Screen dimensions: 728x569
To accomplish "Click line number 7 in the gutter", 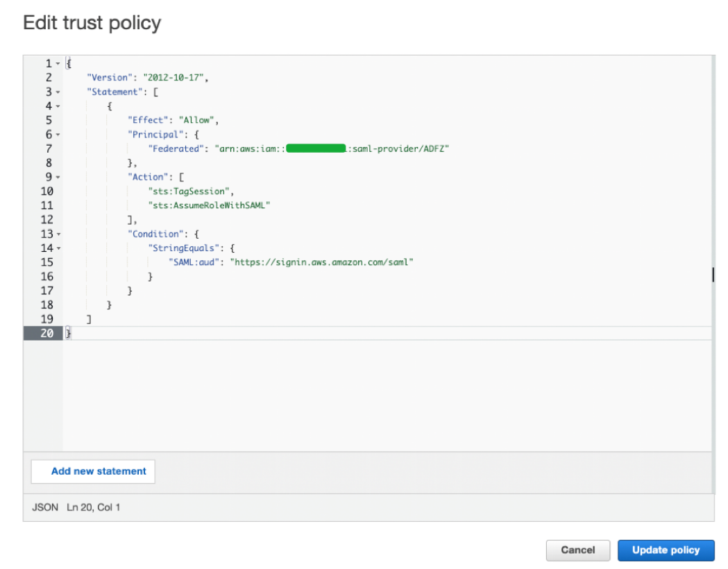I will (x=48, y=148).
